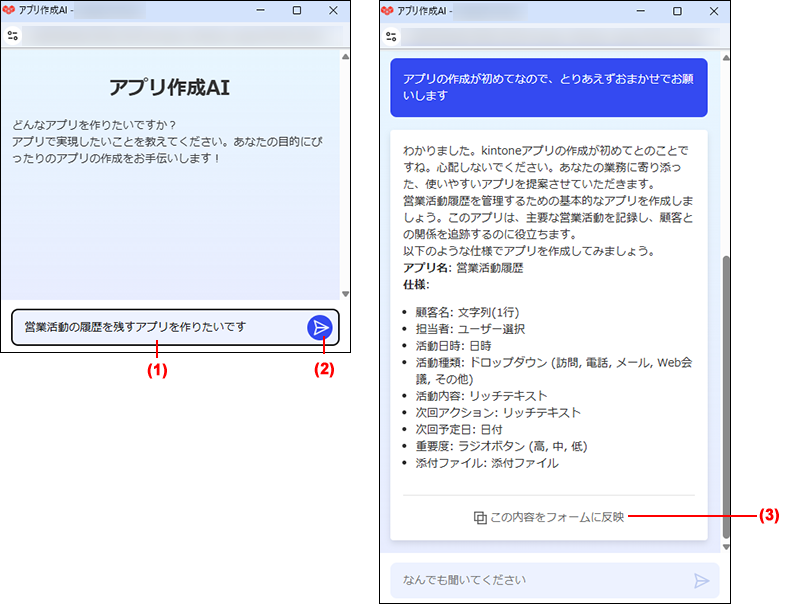Screen dimensions: 800x604
Task: Click the right window's blurred address bar
Action: tap(560, 36)
